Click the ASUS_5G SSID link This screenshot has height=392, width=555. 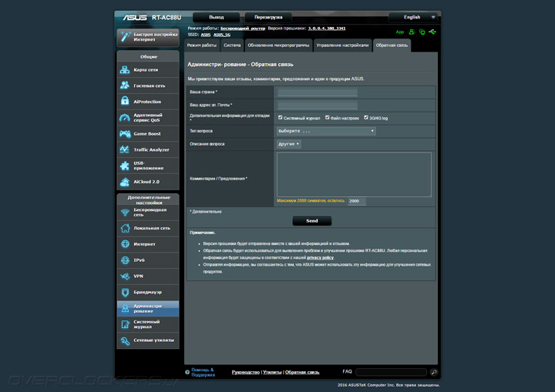pos(222,35)
